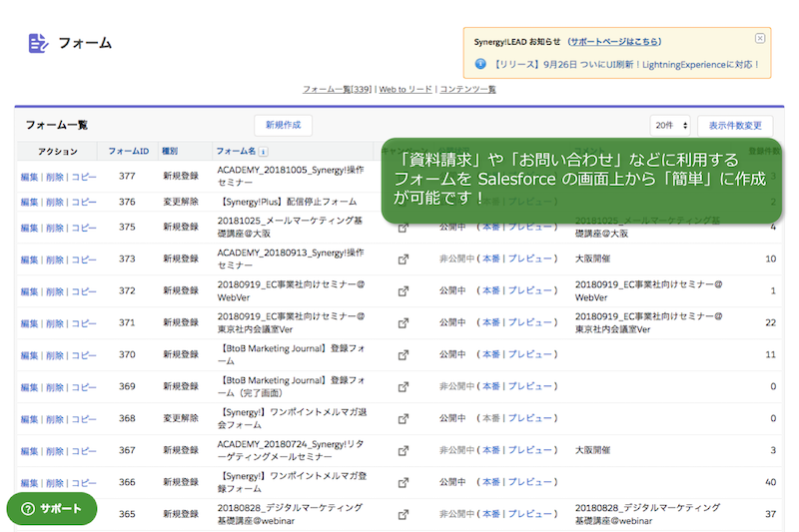Open campaign external-link icon for form 368
Viewport: 799px width, 532px height.
403,419
